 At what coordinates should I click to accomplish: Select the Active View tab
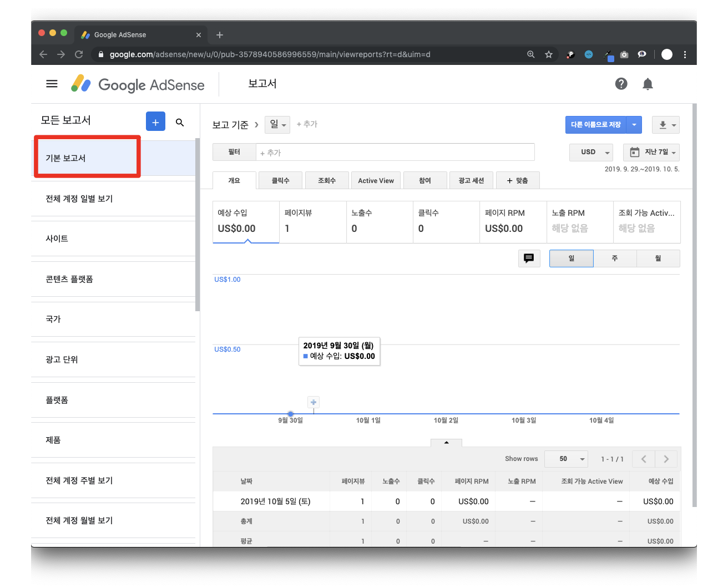376,180
